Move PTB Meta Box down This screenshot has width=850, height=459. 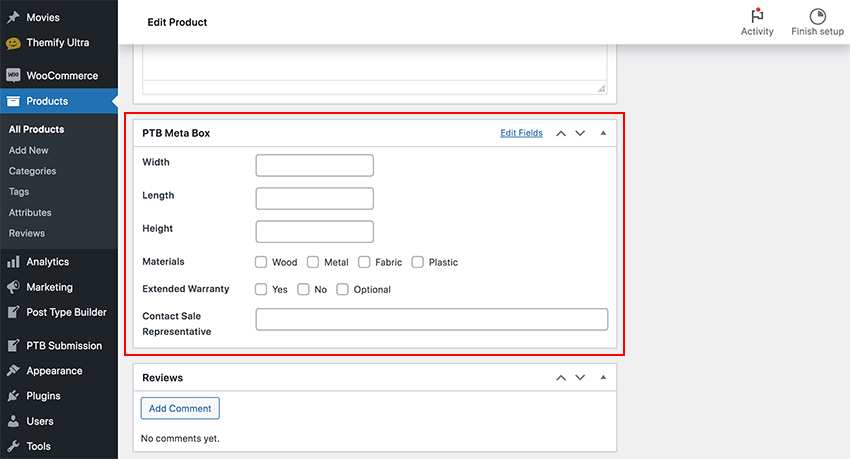(580, 133)
